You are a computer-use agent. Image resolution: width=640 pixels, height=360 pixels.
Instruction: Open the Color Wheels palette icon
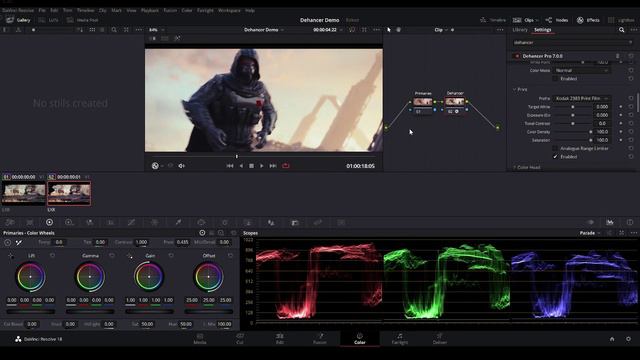[49, 222]
